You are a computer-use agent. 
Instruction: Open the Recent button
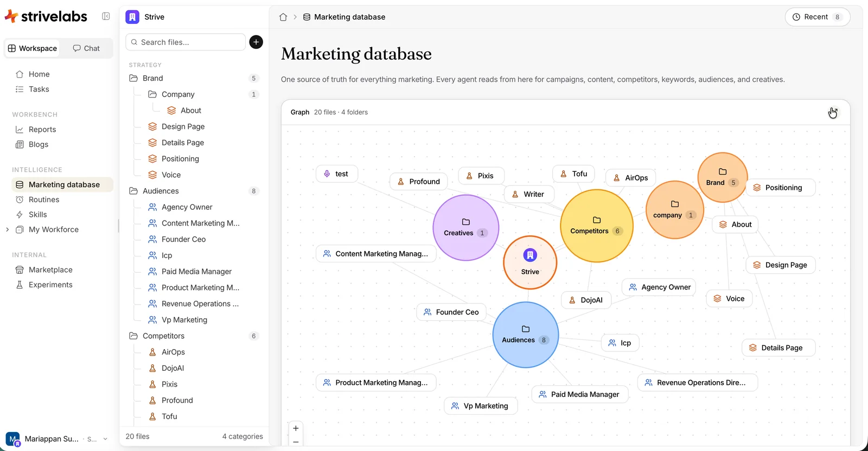tap(818, 17)
